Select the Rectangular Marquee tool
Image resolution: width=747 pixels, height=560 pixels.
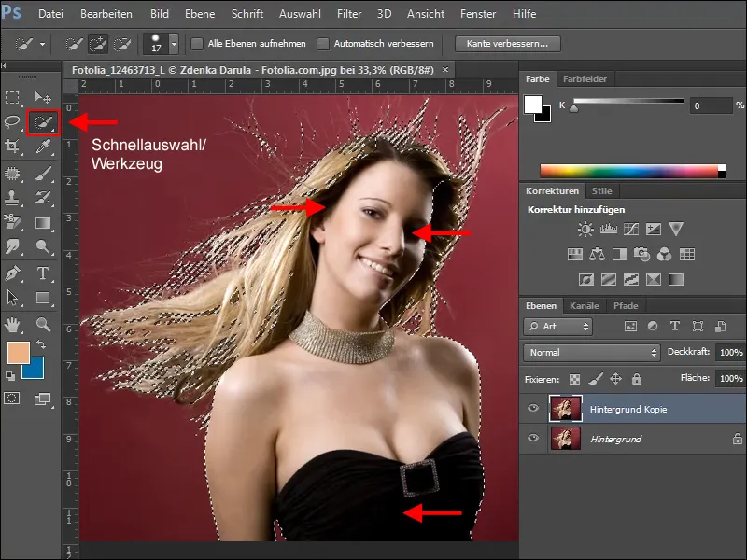pos(12,97)
